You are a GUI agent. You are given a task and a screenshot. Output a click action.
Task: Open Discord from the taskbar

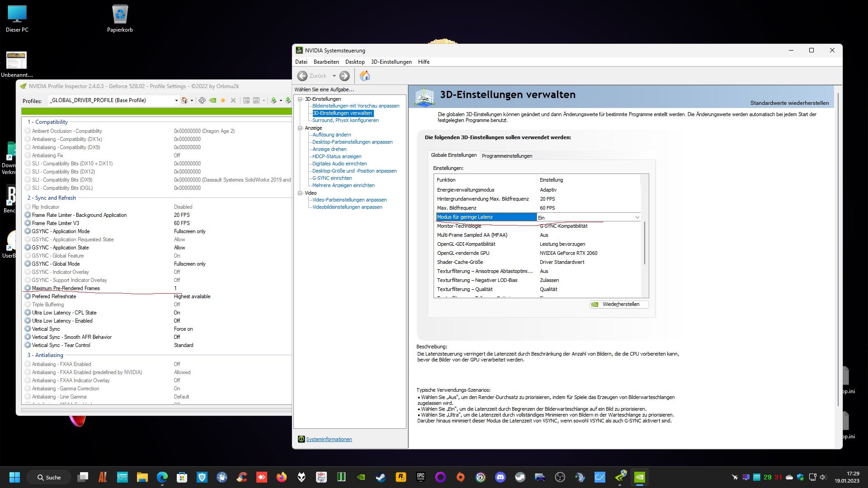pos(500,477)
